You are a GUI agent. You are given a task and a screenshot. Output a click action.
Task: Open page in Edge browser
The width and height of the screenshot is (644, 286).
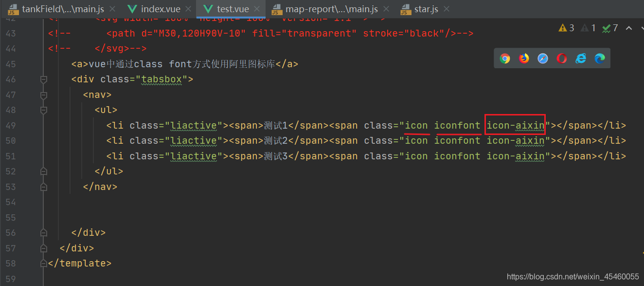600,58
